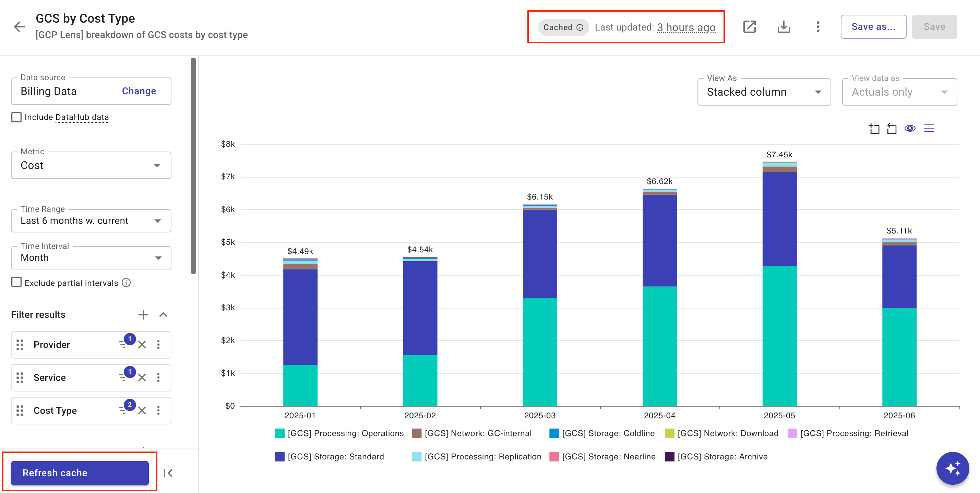Screen dimensions: 980x493
Task: Toggle Storage: Coldline legend swatch
Action: point(554,433)
